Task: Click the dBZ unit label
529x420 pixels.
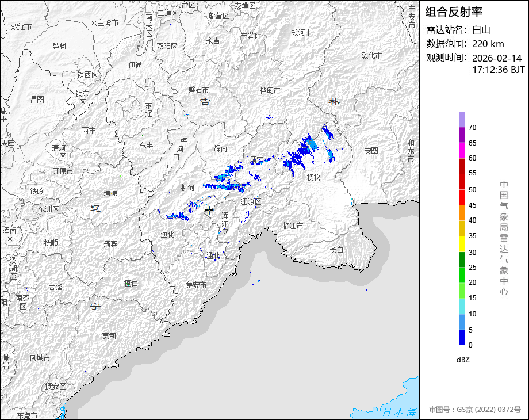Action: [463, 360]
